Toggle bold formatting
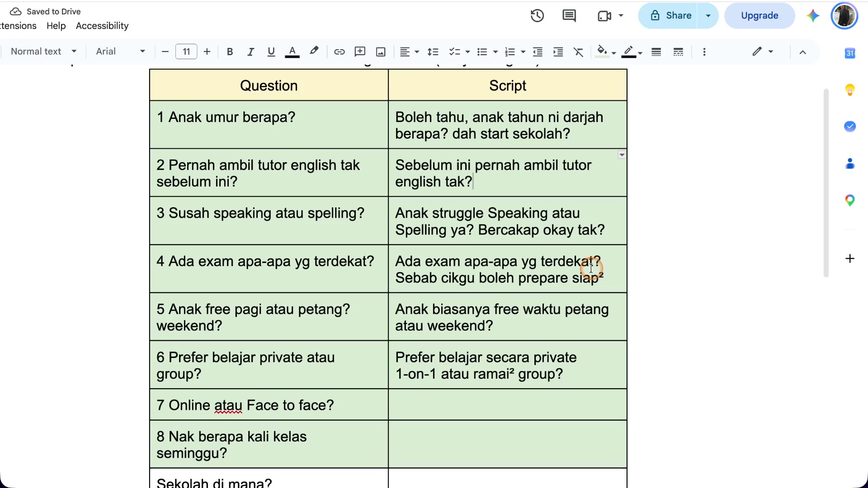 point(230,52)
